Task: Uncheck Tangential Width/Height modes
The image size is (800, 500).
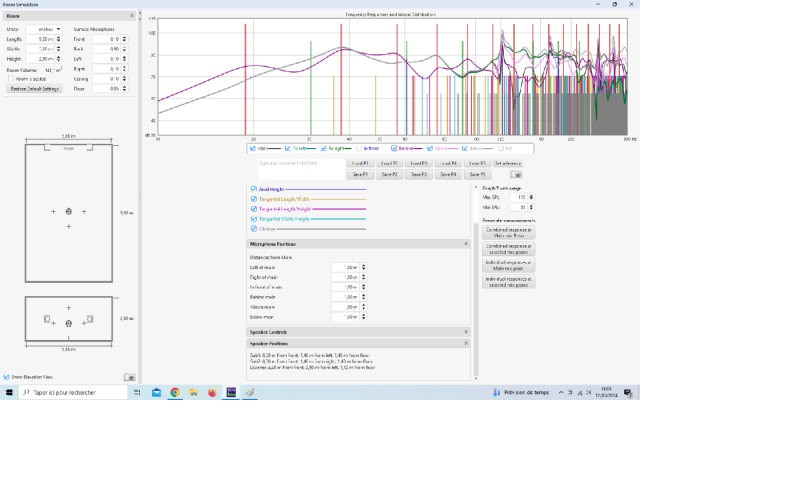Action: (254, 219)
